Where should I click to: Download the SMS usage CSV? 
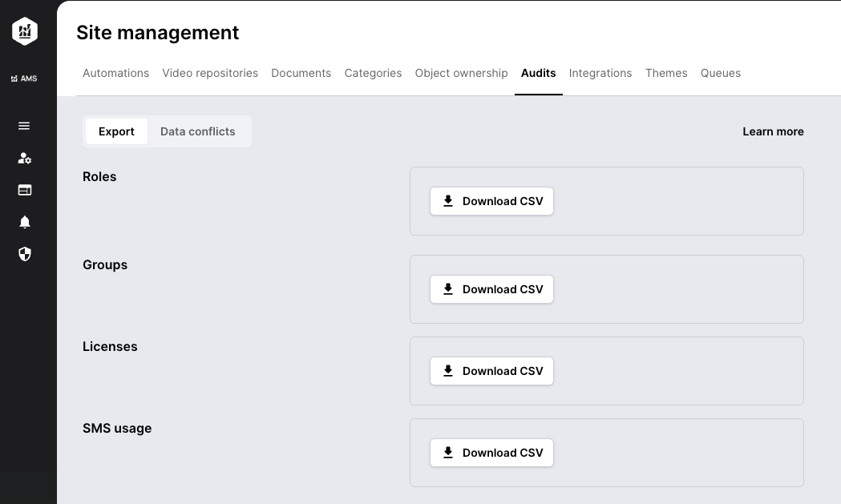(491, 453)
